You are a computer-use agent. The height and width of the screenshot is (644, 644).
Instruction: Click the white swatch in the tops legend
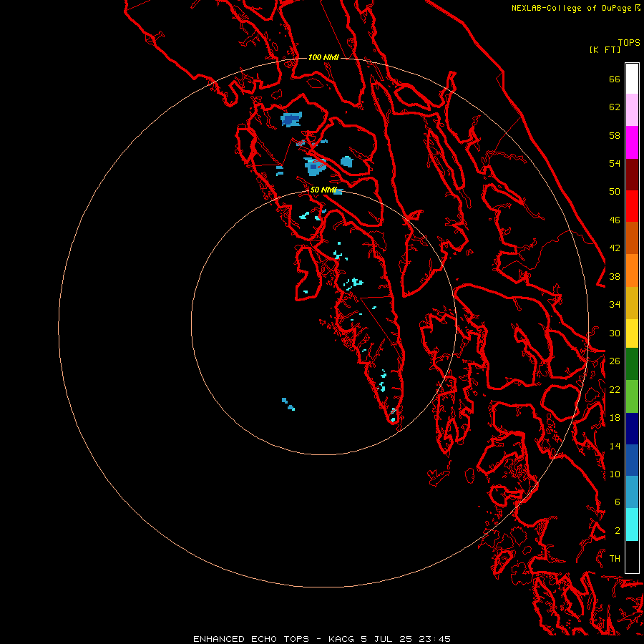pos(632,79)
